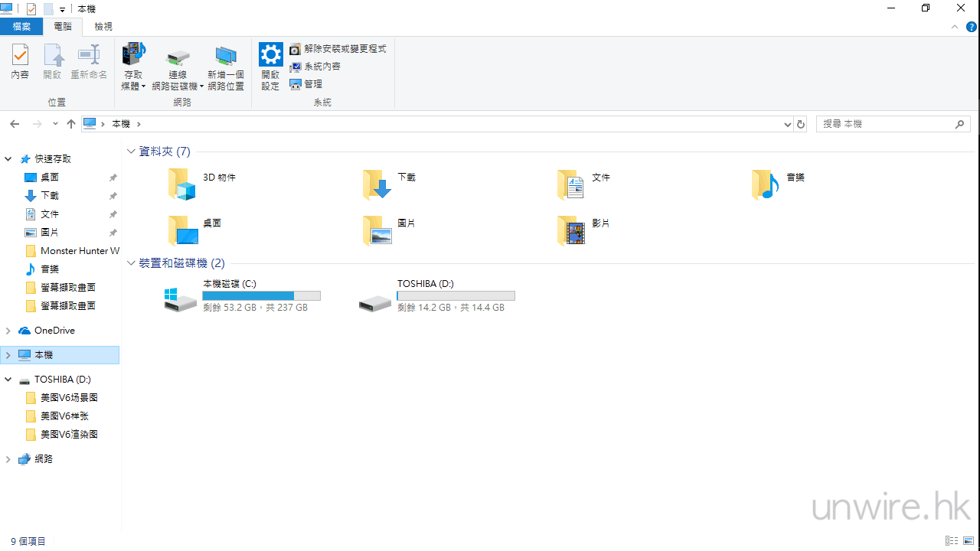Open the 檔案 (File) tab
980x551 pixels.
coord(21,27)
